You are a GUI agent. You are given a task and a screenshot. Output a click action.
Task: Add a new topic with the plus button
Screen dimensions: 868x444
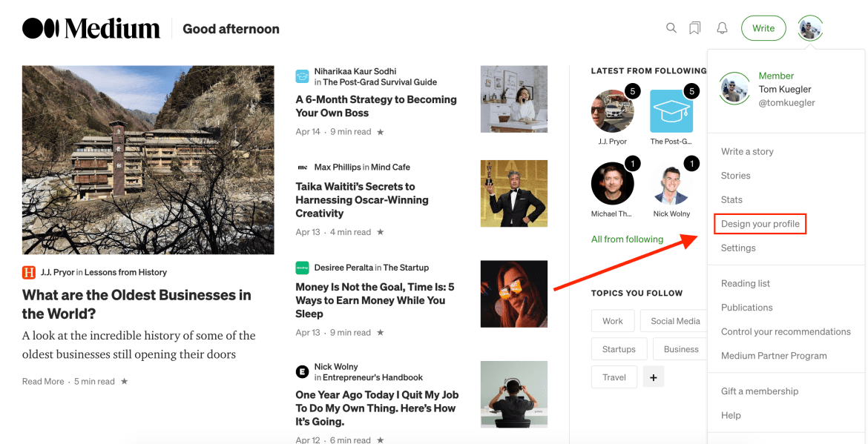pos(653,377)
